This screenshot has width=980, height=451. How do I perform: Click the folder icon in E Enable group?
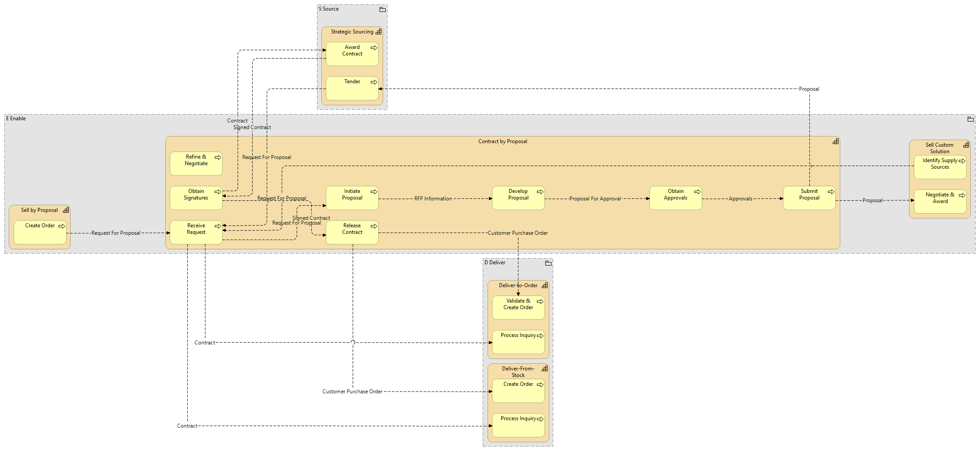[970, 119]
